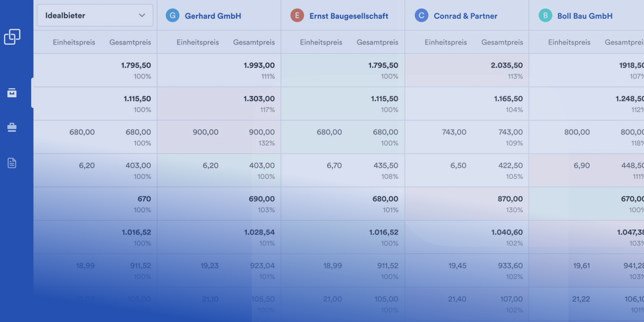Select Conrad & Partner total 933,60
644x322 pixels.
click(x=510, y=266)
